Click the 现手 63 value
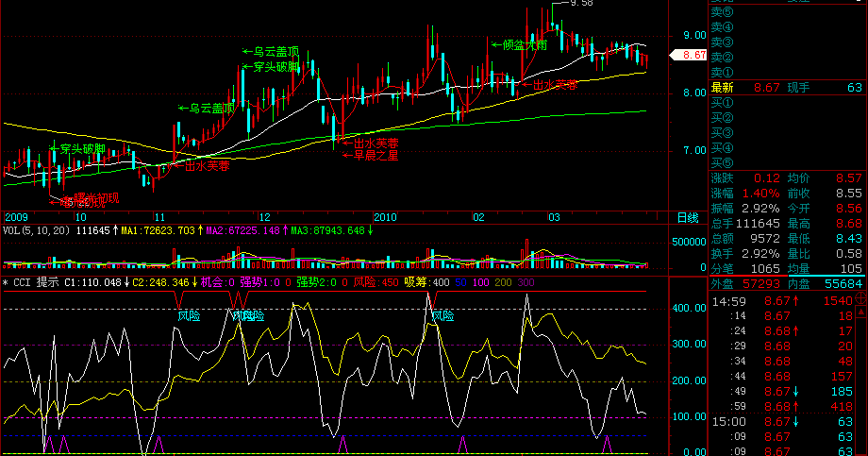Viewport: 868px width, 456px height. pyautogui.click(x=855, y=88)
